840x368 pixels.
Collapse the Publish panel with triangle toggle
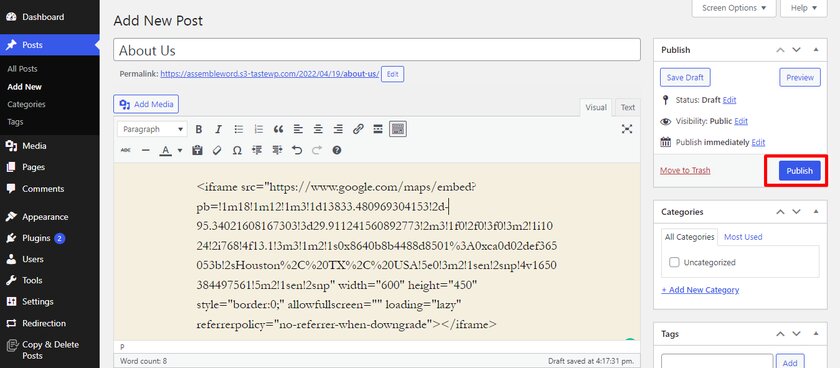coord(816,50)
